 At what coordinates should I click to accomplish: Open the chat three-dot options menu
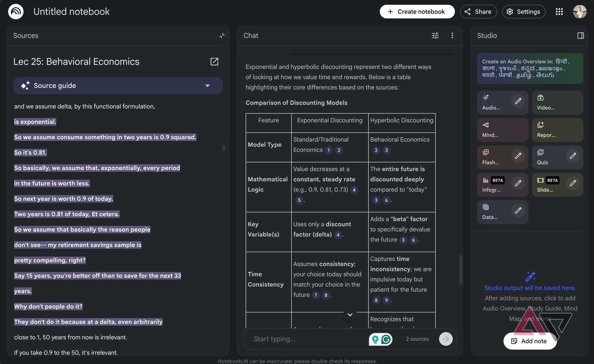click(x=452, y=36)
